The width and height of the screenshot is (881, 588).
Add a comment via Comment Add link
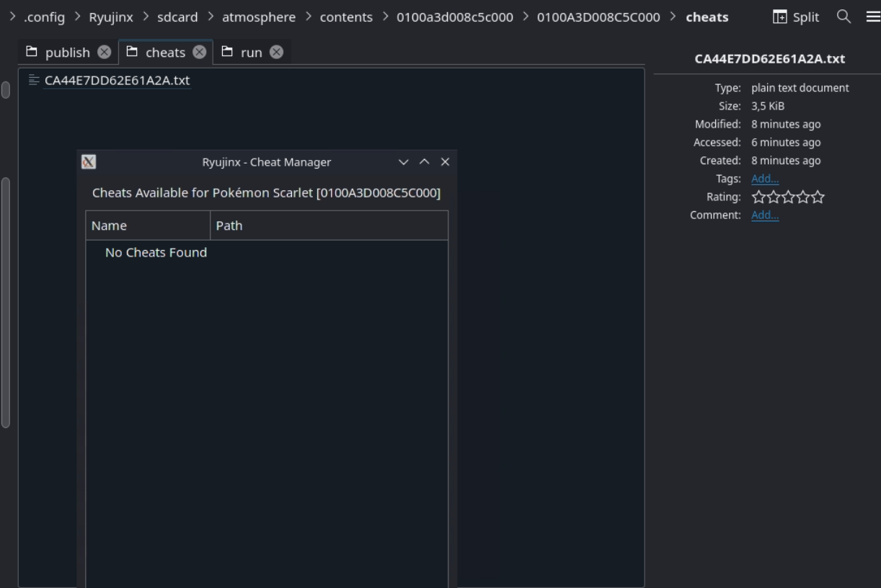click(765, 215)
